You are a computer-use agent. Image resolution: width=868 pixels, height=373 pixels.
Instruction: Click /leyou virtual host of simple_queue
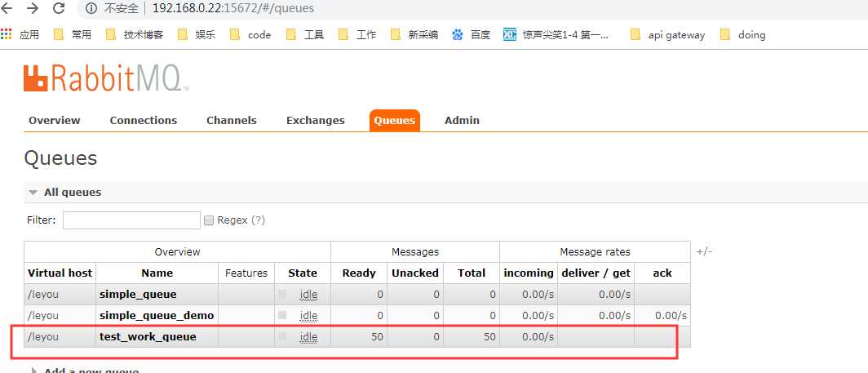pyautogui.click(x=43, y=295)
